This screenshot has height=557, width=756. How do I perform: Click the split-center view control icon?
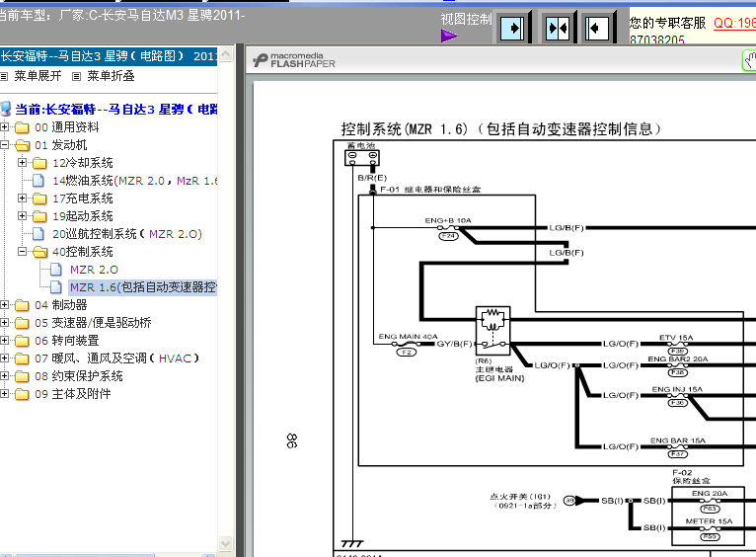[557, 29]
